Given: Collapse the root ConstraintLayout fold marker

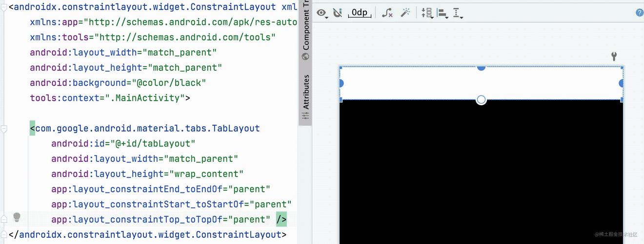Looking at the screenshot, I should click(4, 7).
